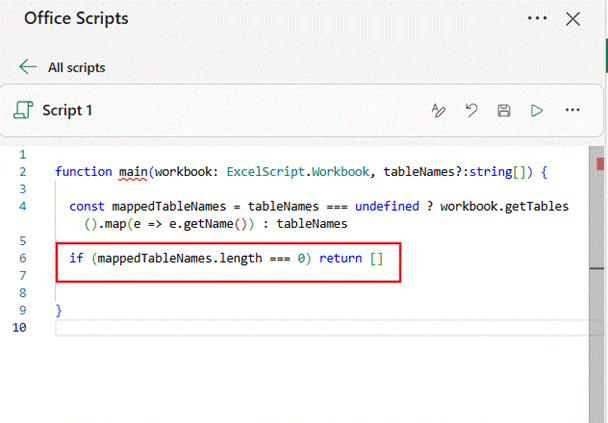Screen dimensions: 608x423
Task: Return to All scripts list
Action: [x=76, y=67]
